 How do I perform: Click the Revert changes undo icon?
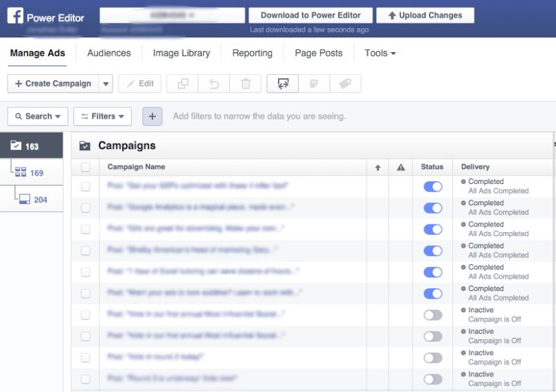tap(213, 84)
